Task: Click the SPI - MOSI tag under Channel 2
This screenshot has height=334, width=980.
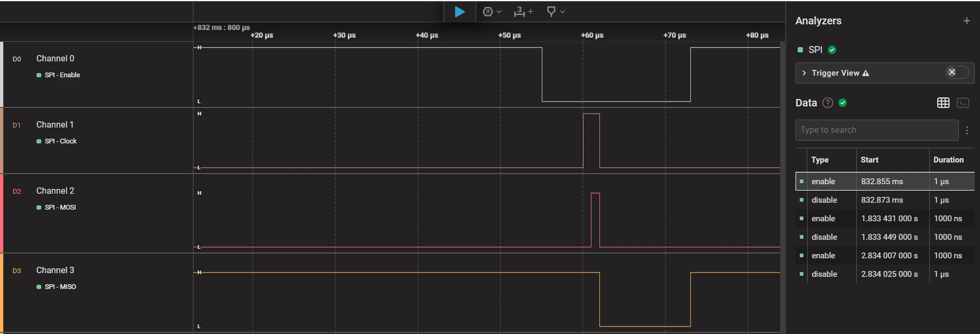Action: click(x=56, y=207)
